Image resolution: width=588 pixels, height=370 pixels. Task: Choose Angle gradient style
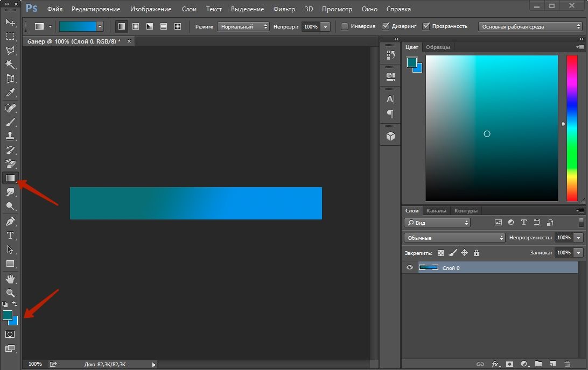(x=150, y=26)
